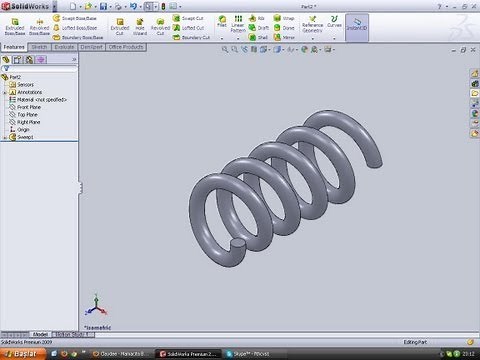480x360 pixels.
Task: Choose Swept Boss/Base feature
Action: click(75, 18)
